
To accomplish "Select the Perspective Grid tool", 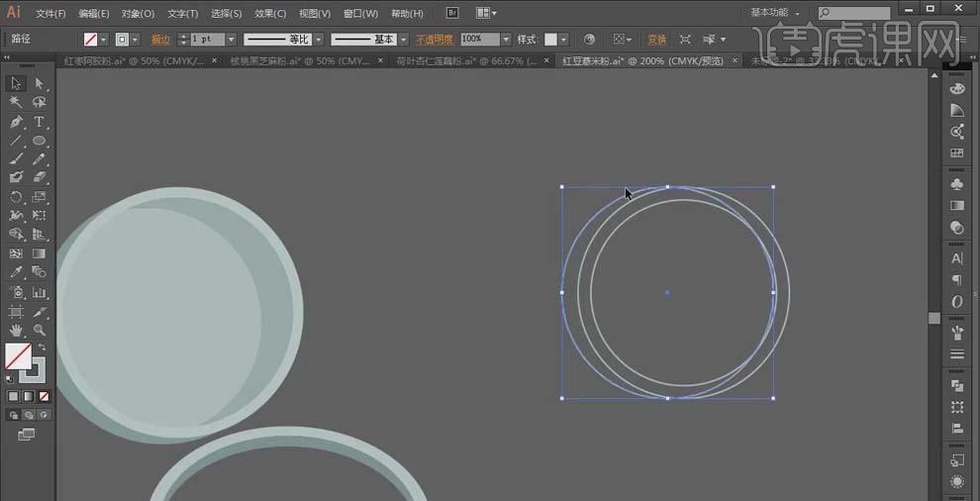I will click(40, 235).
